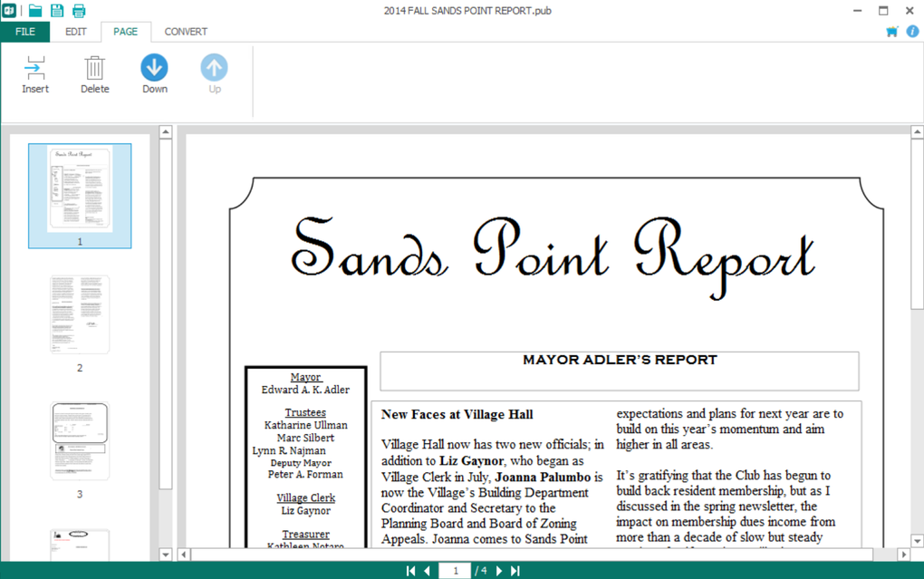Save the document using the disk icon

coord(57,11)
